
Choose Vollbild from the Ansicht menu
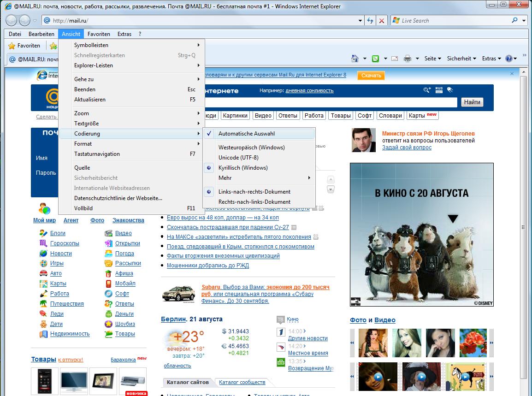pyautogui.click(x=132, y=208)
